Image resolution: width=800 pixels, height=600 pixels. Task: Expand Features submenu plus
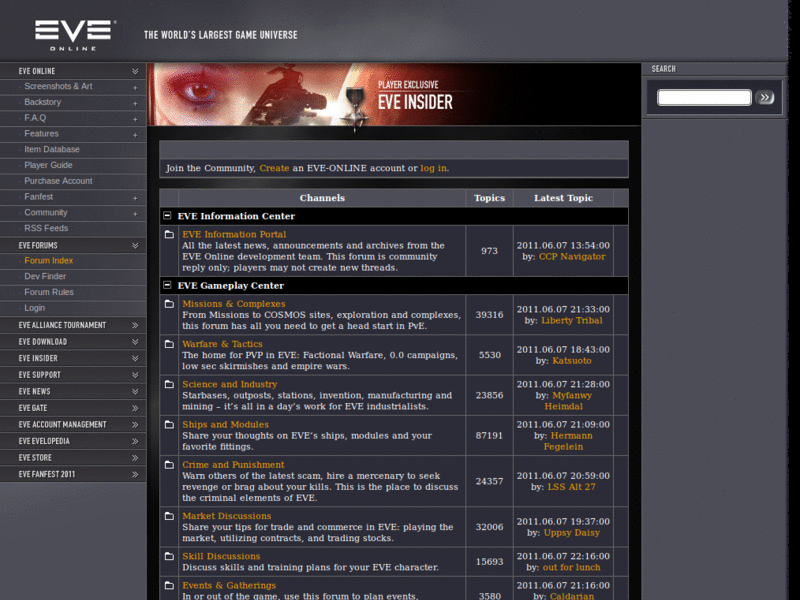point(135,135)
